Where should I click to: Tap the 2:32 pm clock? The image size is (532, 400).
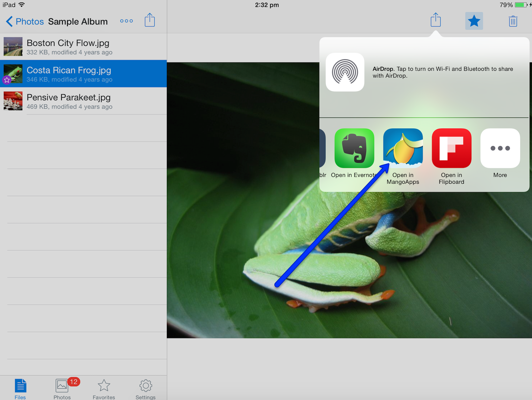coord(267,5)
